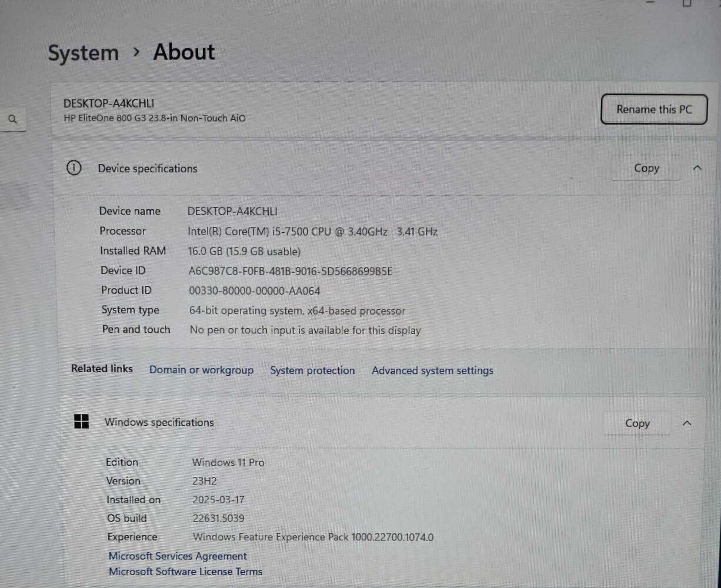Click the "Product ID" row label
This screenshot has width=721, height=588.
[126, 290]
